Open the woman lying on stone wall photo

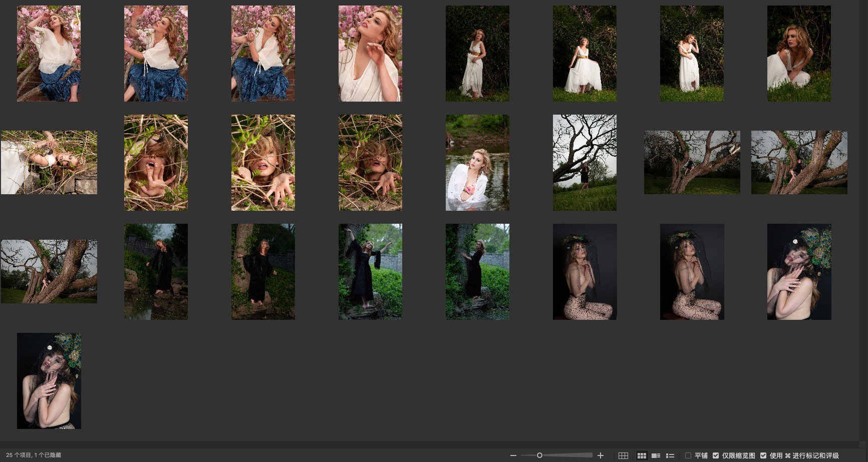tap(49, 163)
